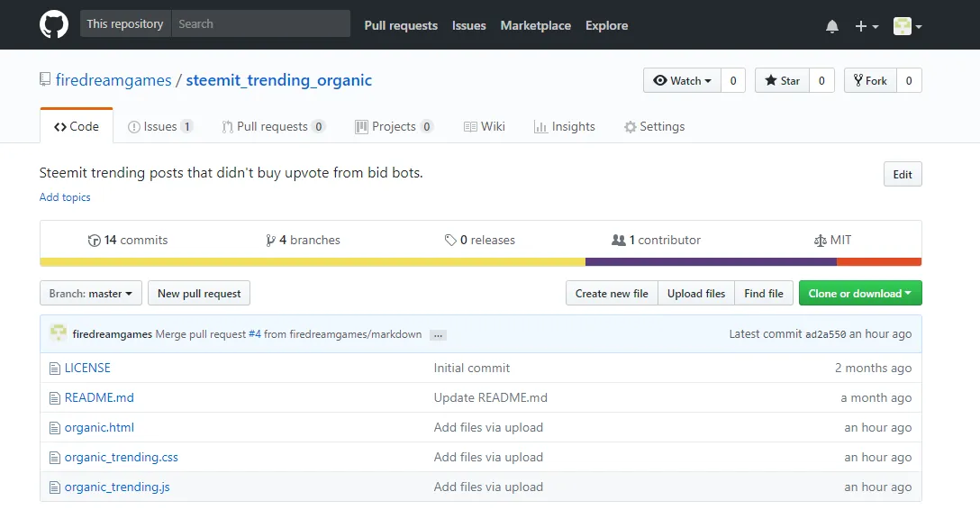Open pull request #4 link
The height and width of the screenshot is (510, 980).
254,334
